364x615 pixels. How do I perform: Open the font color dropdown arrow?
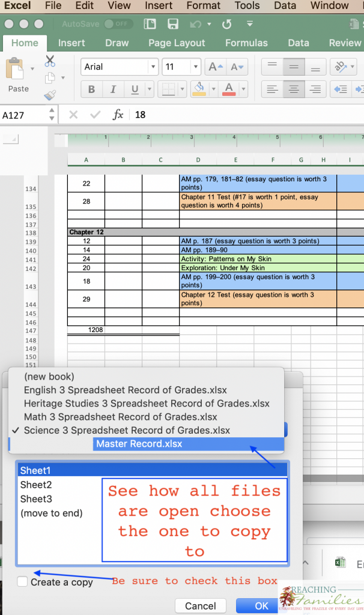click(x=244, y=89)
